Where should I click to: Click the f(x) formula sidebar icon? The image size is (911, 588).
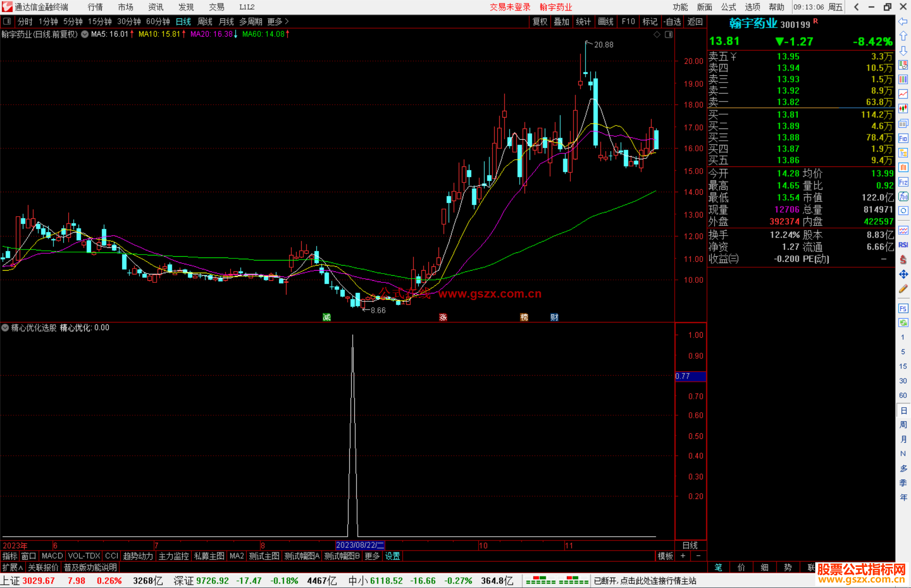[x=903, y=196]
